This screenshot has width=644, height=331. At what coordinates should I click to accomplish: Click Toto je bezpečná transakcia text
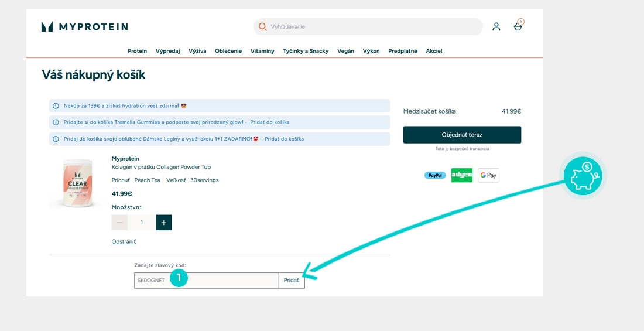pos(462,149)
